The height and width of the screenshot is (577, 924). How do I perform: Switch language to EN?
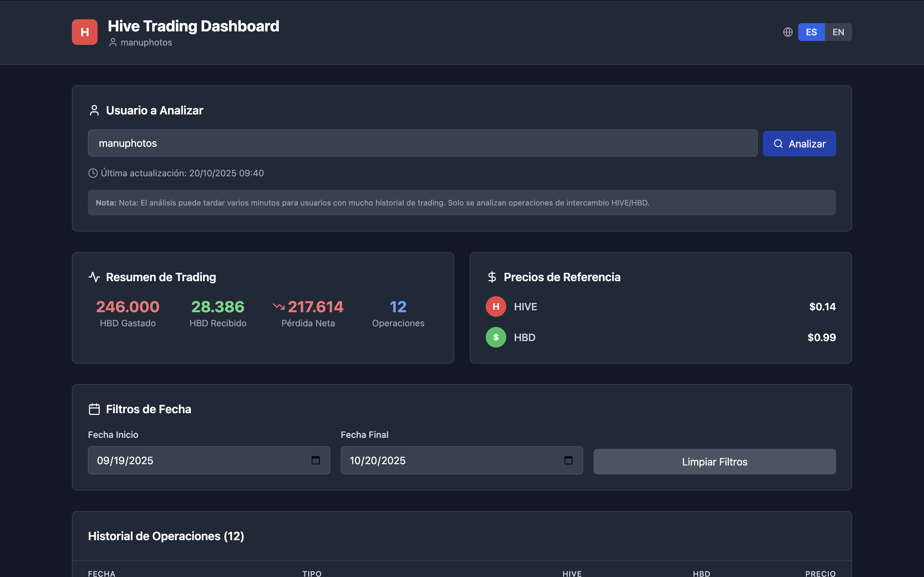[x=838, y=32]
